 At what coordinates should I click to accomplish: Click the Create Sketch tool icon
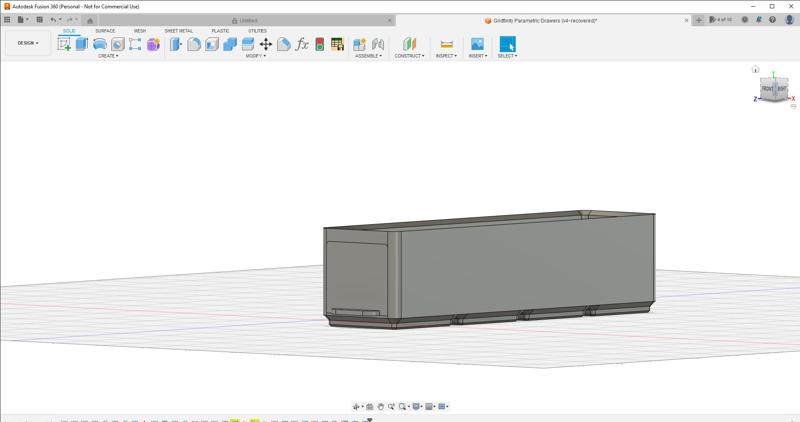(x=64, y=44)
